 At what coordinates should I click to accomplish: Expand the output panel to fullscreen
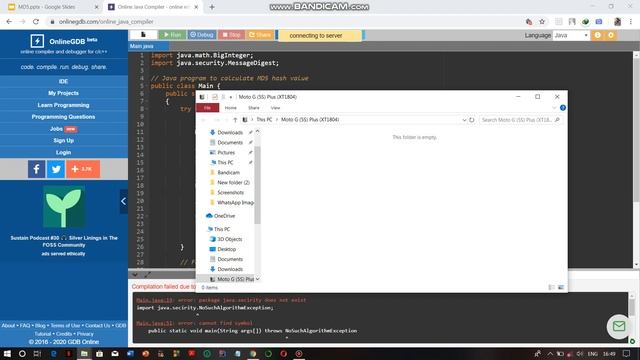147,274
